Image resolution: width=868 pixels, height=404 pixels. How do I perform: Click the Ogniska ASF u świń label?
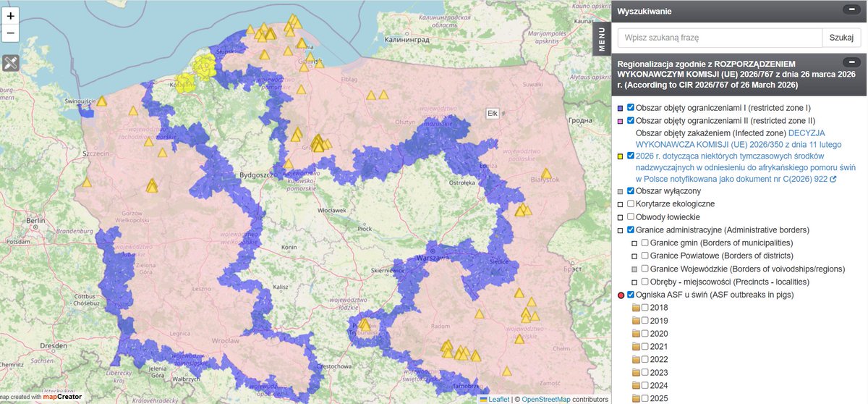point(715,295)
